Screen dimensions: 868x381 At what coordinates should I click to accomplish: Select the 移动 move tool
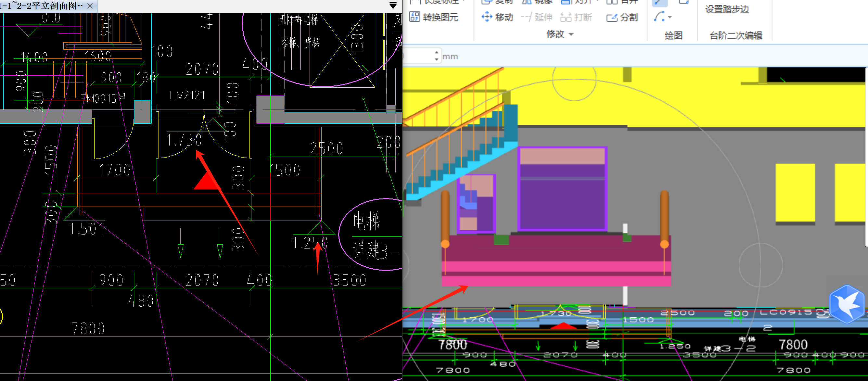point(497,17)
